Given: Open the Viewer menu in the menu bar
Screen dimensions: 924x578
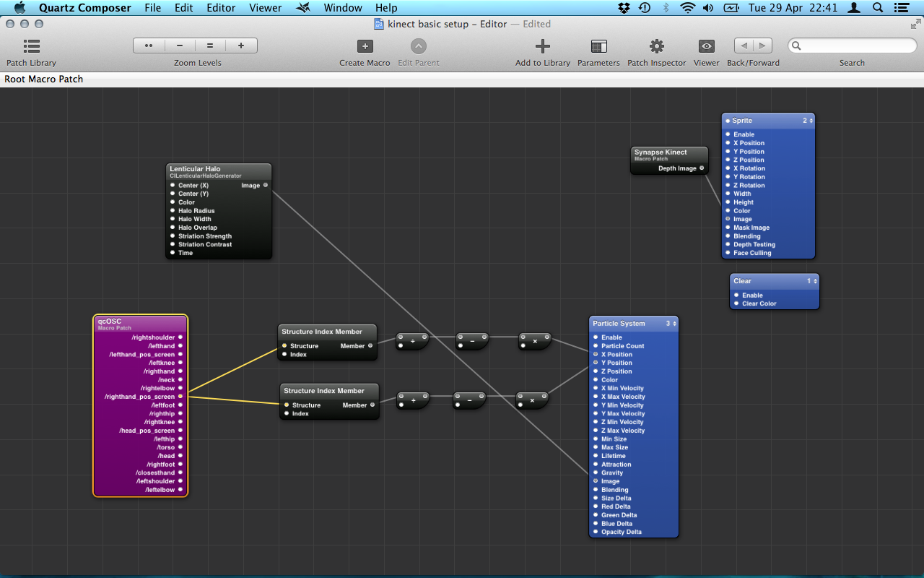Looking at the screenshot, I should 265,8.
